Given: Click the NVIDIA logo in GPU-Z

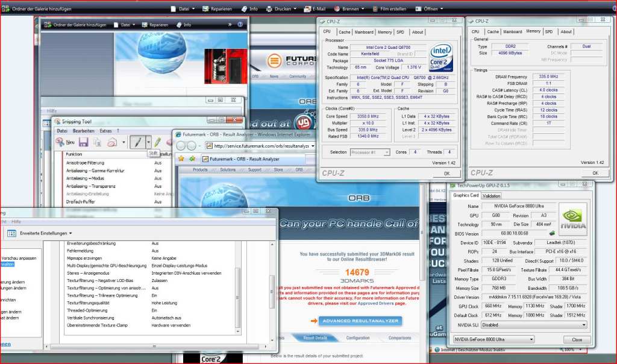Looking at the screenshot, I should [x=573, y=219].
